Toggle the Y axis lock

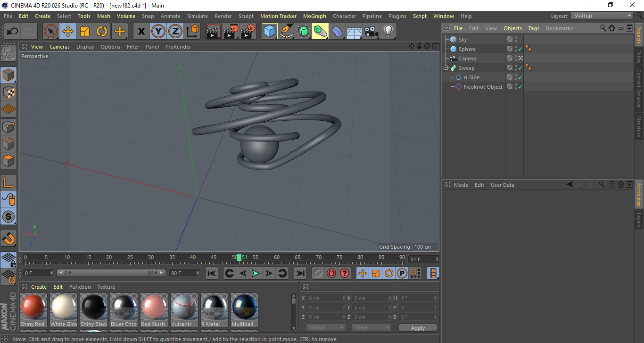(x=158, y=32)
